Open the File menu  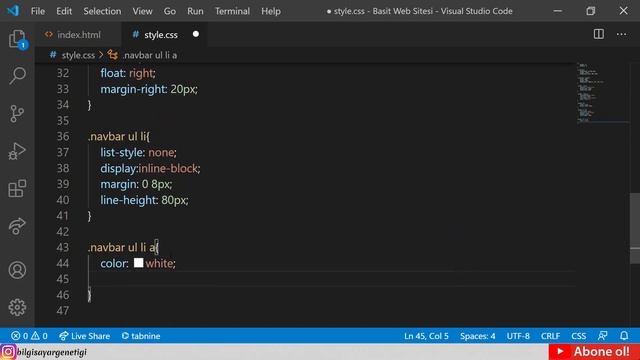[x=38, y=11]
